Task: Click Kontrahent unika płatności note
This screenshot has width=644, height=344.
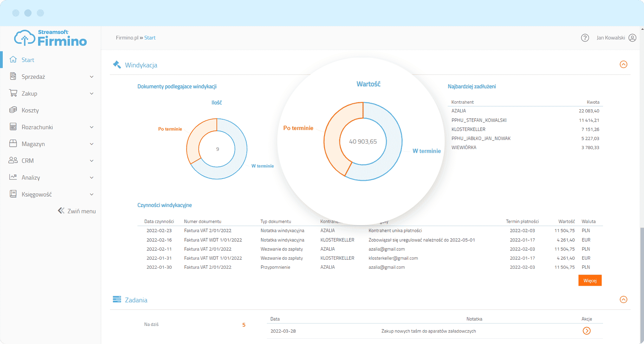Action: (x=395, y=231)
